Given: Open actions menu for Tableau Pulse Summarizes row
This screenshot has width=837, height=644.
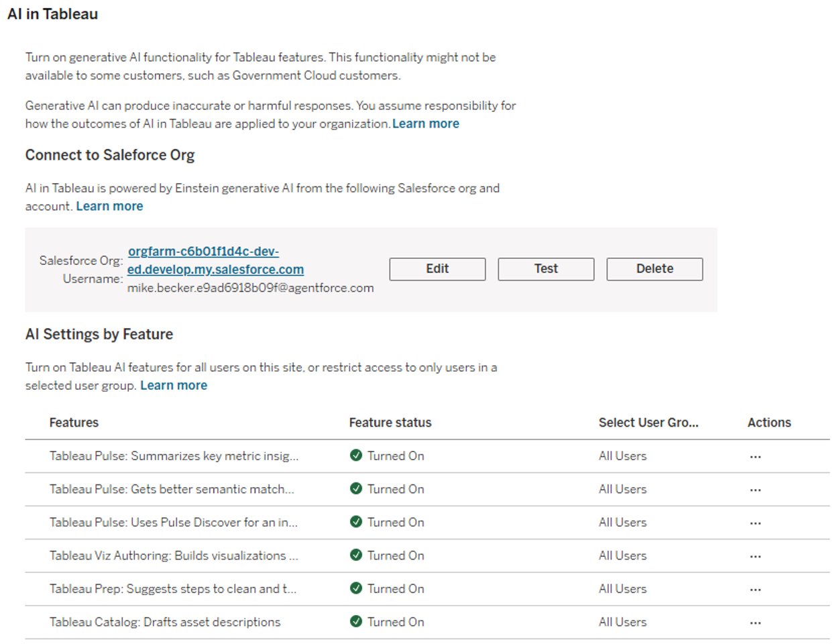Looking at the screenshot, I should (x=755, y=456).
